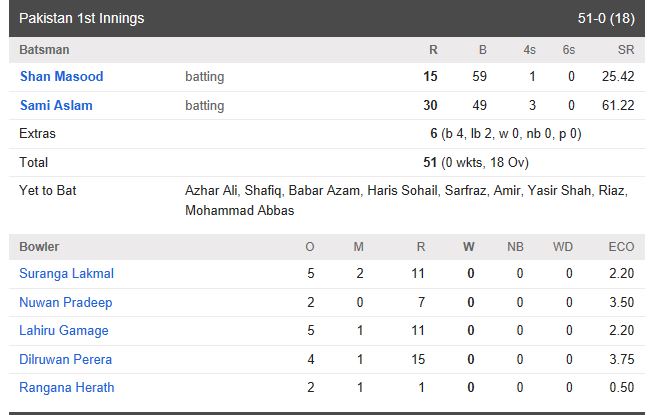Open Dilruwan Perera bowler profile
Viewport: 652px width, 415px height.
point(66,359)
